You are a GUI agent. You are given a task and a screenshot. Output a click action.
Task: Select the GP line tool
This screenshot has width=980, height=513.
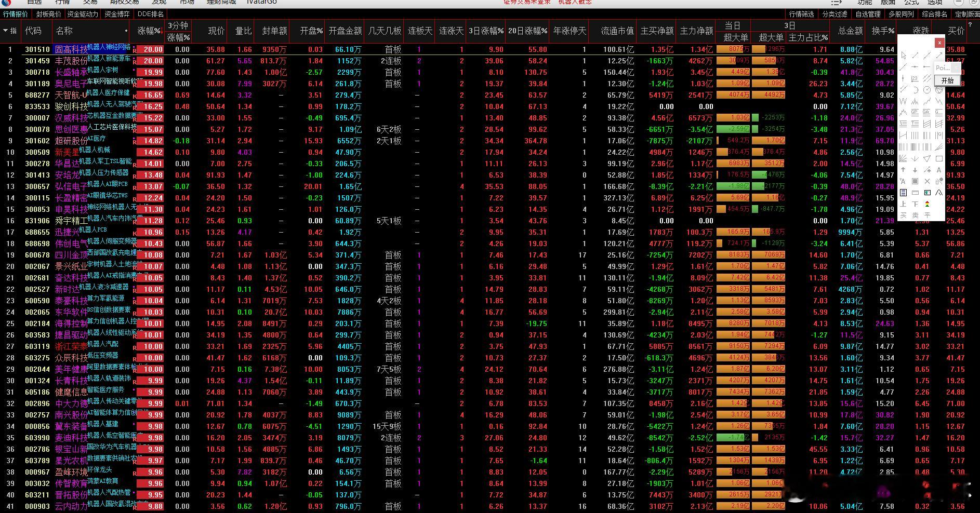point(915,112)
